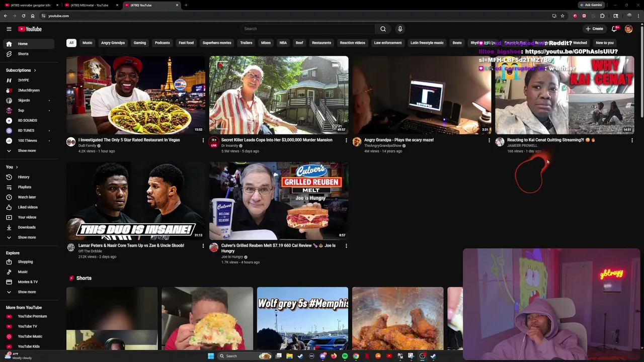The image size is (644, 362).
Task: Open the 2HYPE channel subscription
Action: pos(29,80)
